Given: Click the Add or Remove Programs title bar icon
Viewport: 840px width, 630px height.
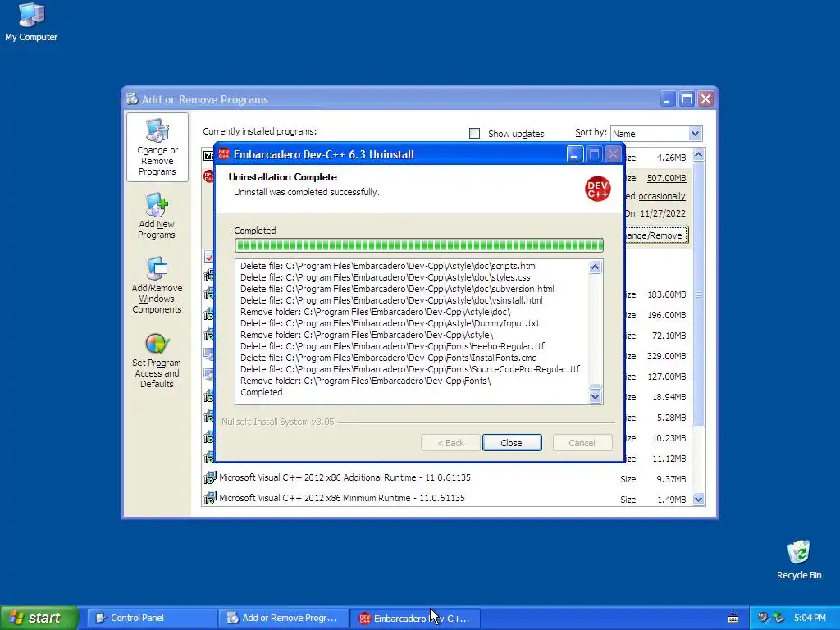Looking at the screenshot, I should pyautogui.click(x=131, y=99).
